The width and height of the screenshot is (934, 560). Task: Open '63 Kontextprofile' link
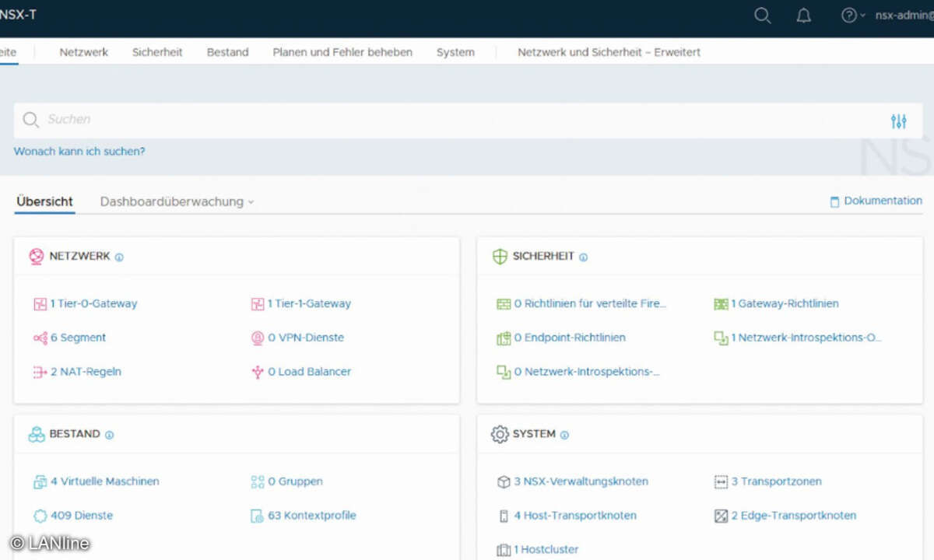coord(312,516)
